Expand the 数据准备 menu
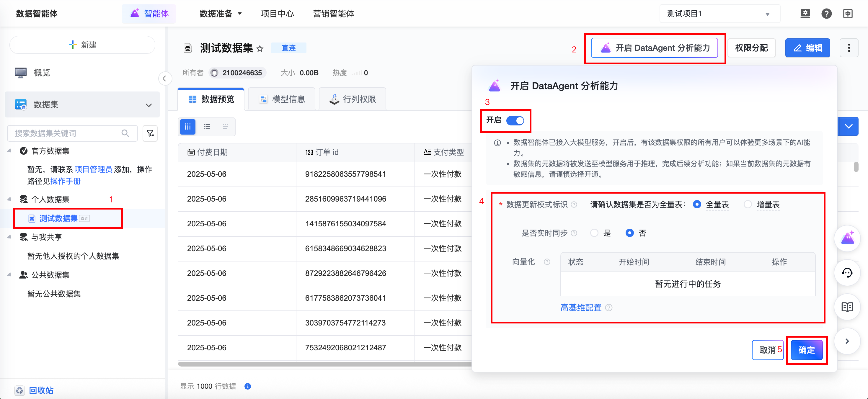 point(220,14)
